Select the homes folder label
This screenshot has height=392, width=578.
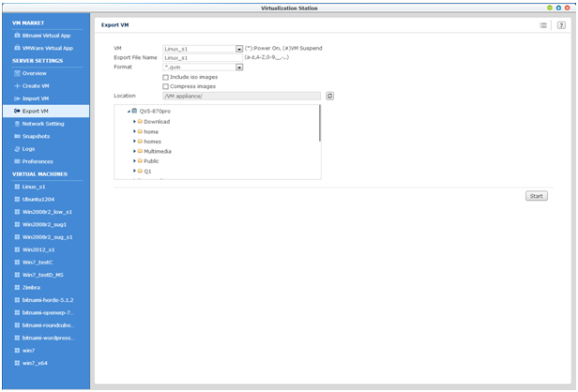[x=153, y=142]
